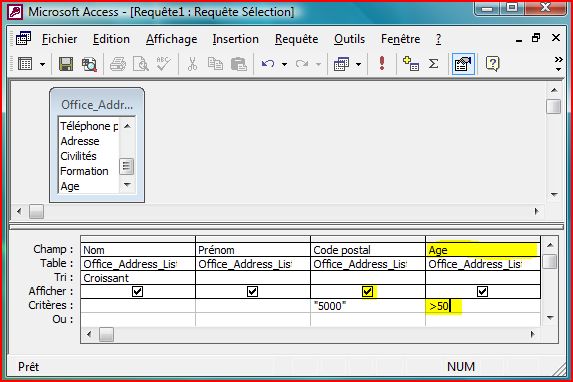The width and height of the screenshot is (573, 382).
Task: Click the Tri cell showing Croissant
Action: click(138, 278)
